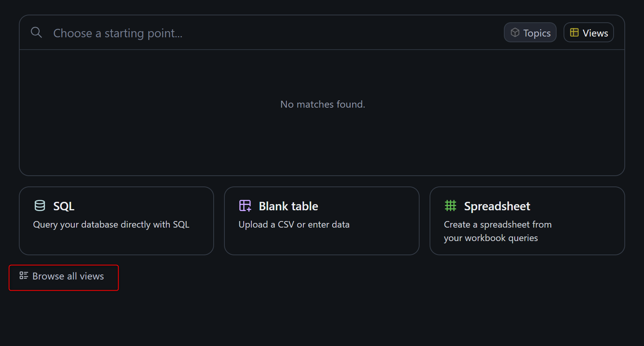Click the No matches found message
The image size is (644, 346).
tap(323, 104)
